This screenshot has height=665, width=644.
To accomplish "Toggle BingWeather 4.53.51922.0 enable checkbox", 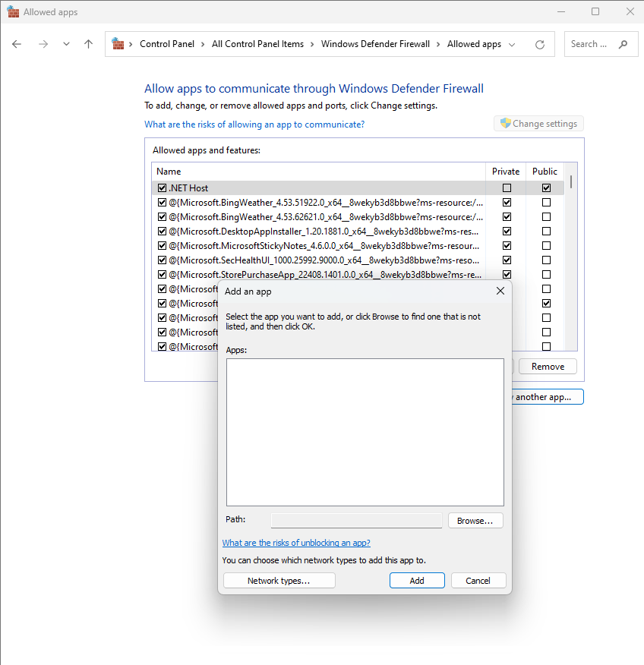I will [162, 202].
